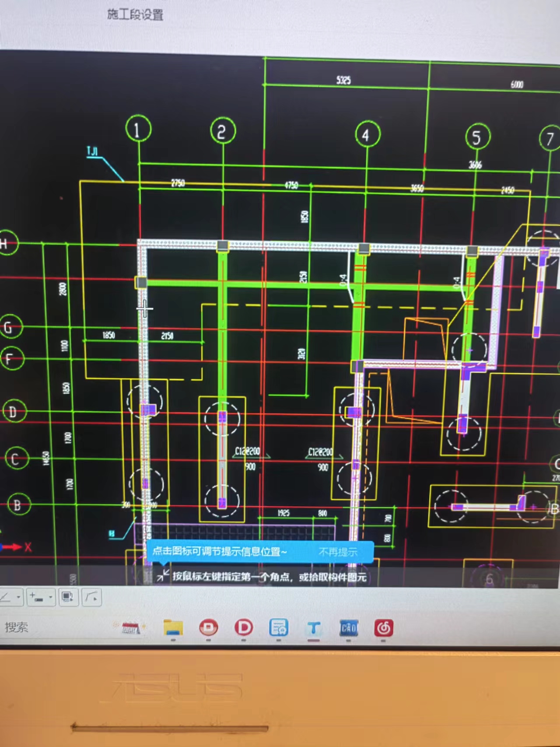Click the 14650 overall dimension text

[x=46, y=458]
